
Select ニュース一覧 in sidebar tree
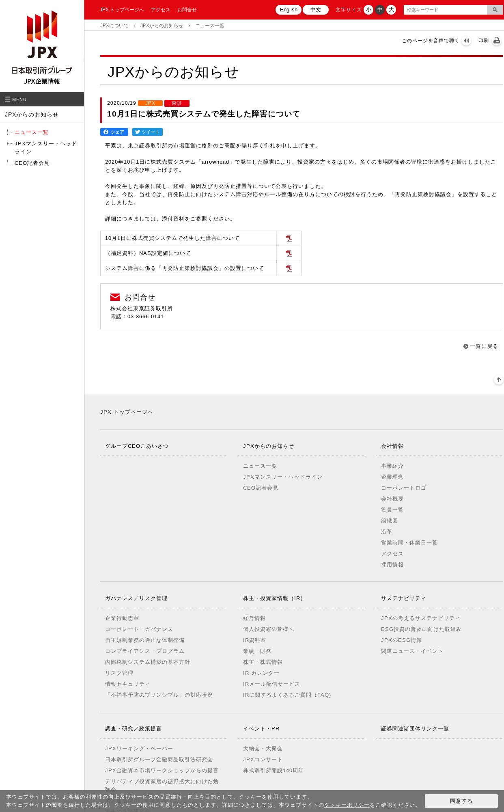point(31,132)
